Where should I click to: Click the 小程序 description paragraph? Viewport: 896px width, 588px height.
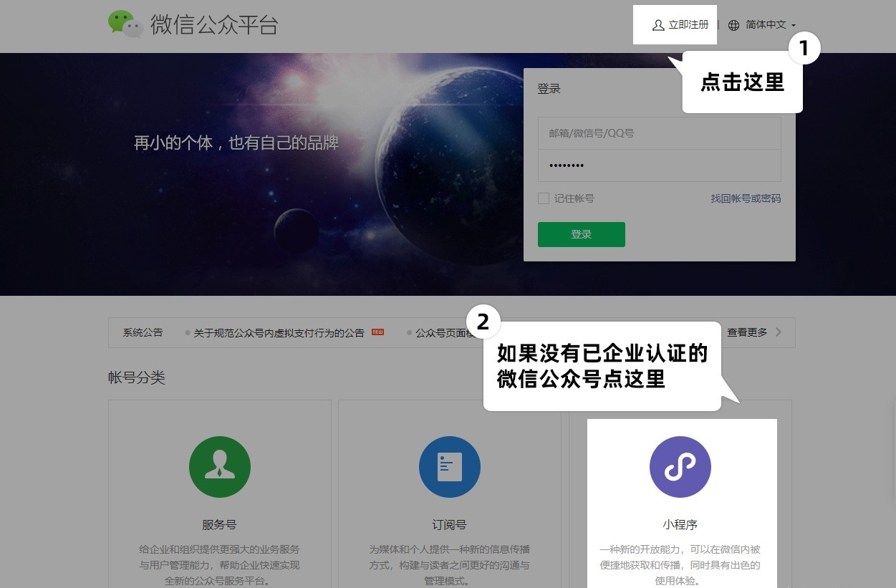(680, 565)
